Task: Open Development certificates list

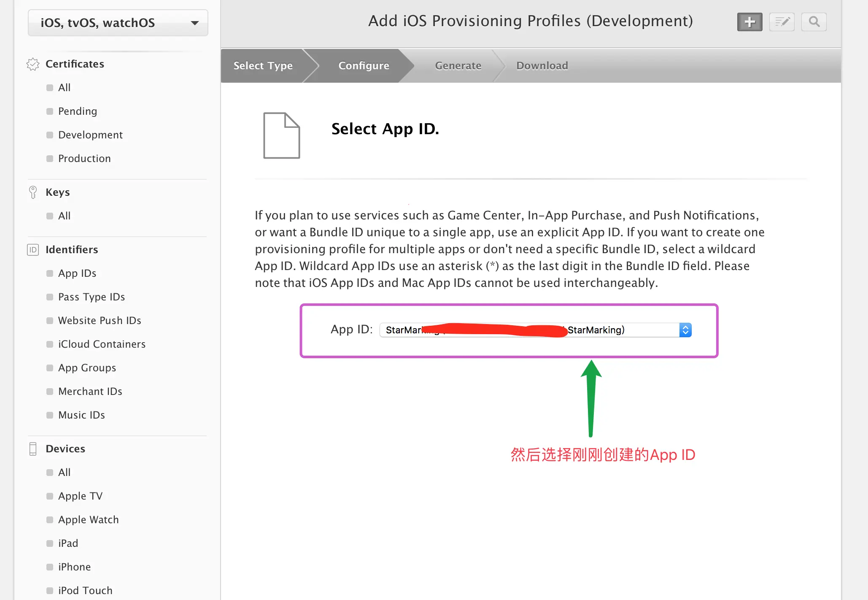Action: [x=90, y=135]
